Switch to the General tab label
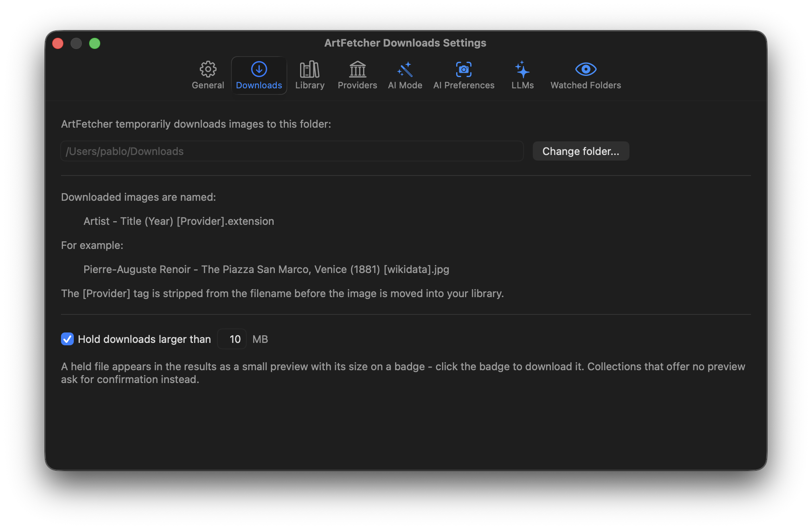The width and height of the screenshot is (812, 530). point(208,85)
